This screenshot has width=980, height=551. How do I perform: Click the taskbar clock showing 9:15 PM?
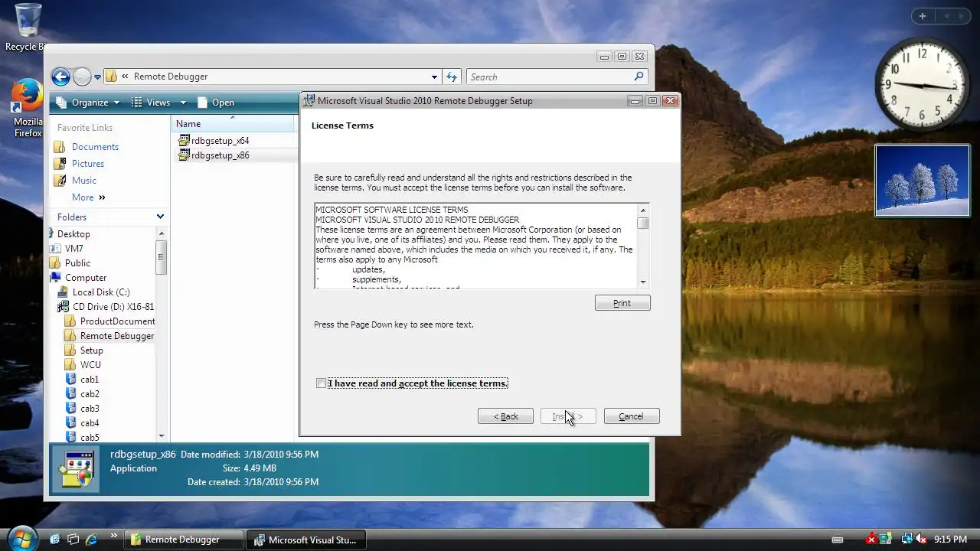[x=950, y=540]
